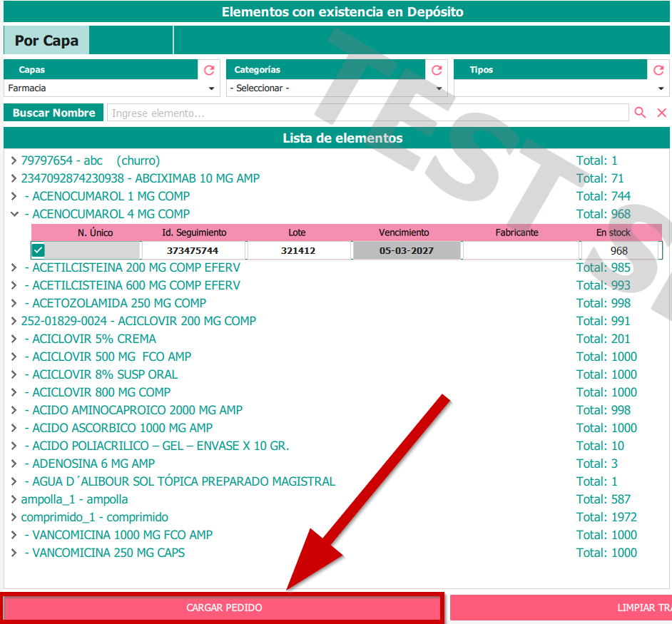Open the Categorías Seleccionar dropdown

tap(337, 88)
